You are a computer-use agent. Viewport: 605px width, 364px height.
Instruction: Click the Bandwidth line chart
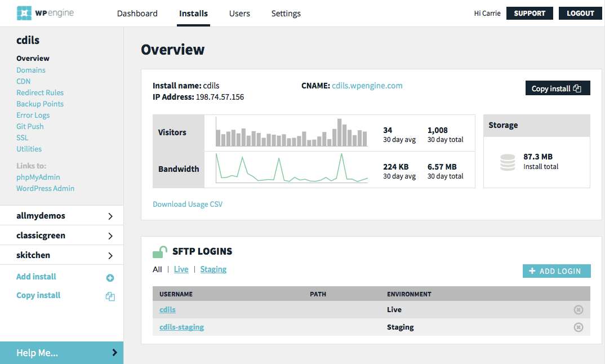pos(292,168)
